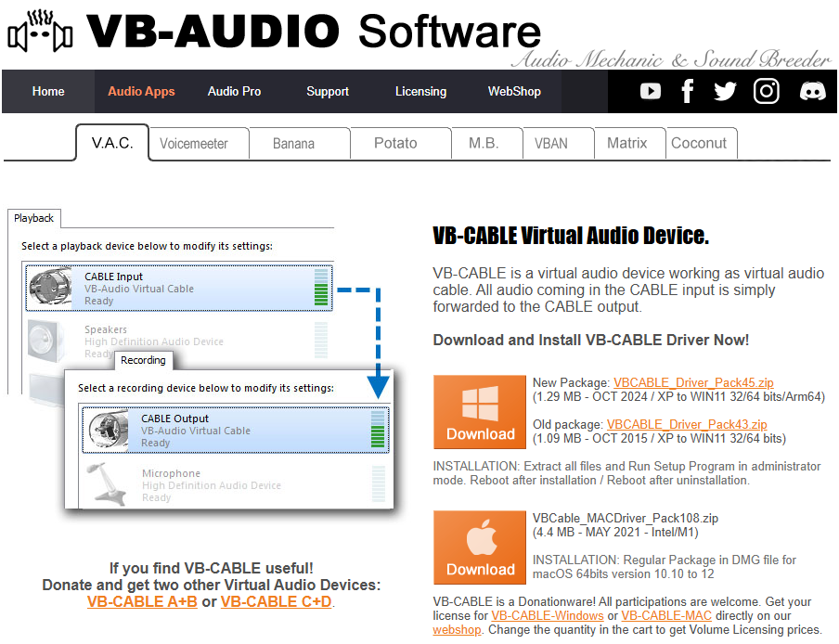Go to the Home menu
The height and width of the screenshot is (644, 839).
pos(48,92)
